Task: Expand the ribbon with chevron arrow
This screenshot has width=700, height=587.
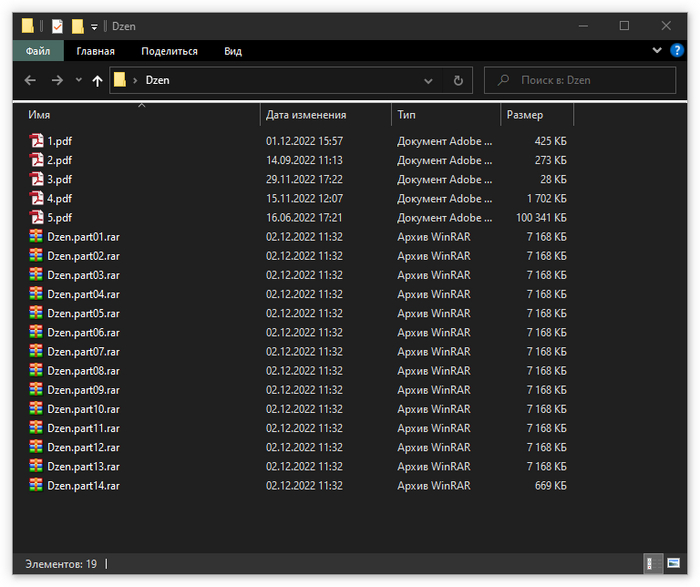Action: click(657, 50)
